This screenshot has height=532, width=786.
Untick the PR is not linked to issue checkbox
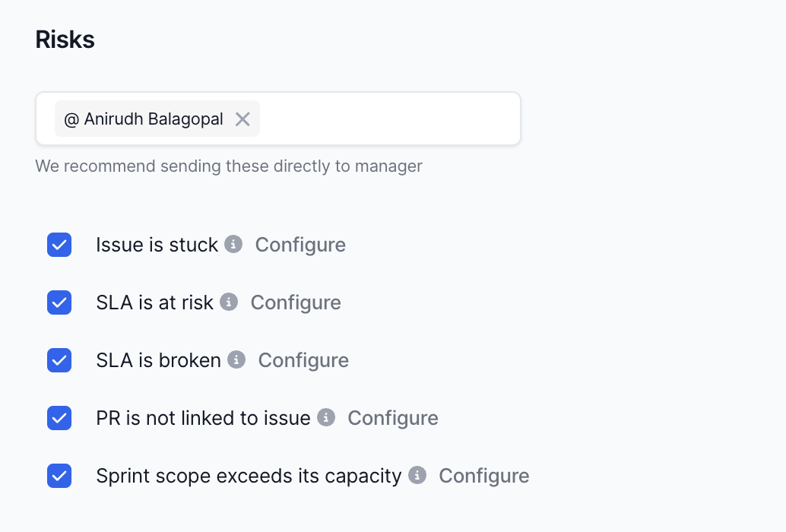pos(59,418)
